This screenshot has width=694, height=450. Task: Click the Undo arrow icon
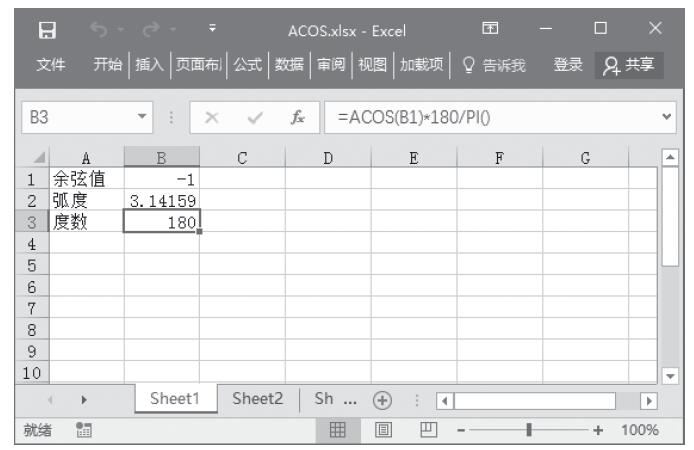(x=98, y=28)
